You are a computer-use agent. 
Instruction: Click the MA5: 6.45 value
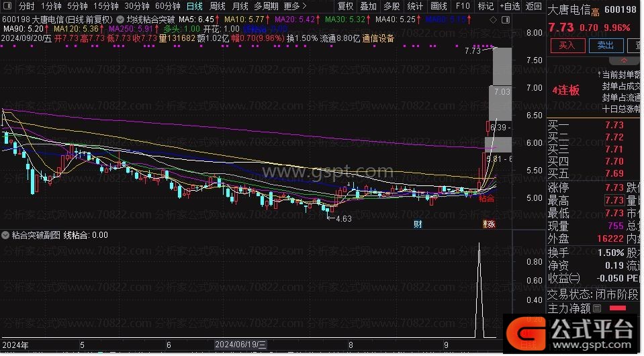(x=196, y=19)
